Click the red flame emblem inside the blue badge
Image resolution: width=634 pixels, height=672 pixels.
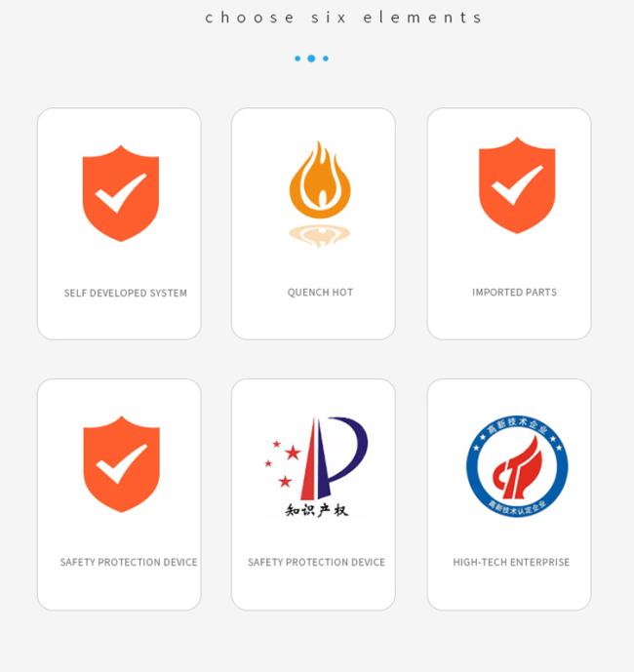point(518,468)
